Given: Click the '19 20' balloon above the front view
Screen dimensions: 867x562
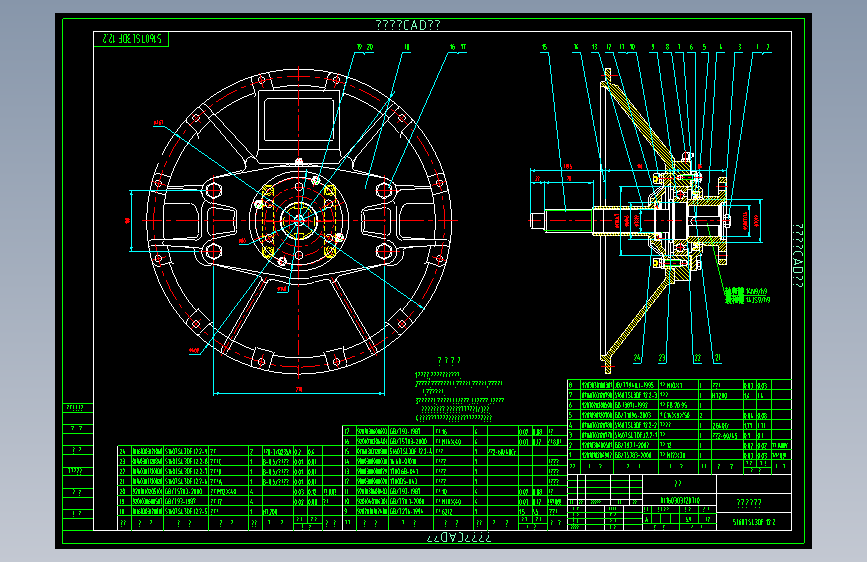Looking at the screenshot, I should pyautogui.click(x=364, y=48).
